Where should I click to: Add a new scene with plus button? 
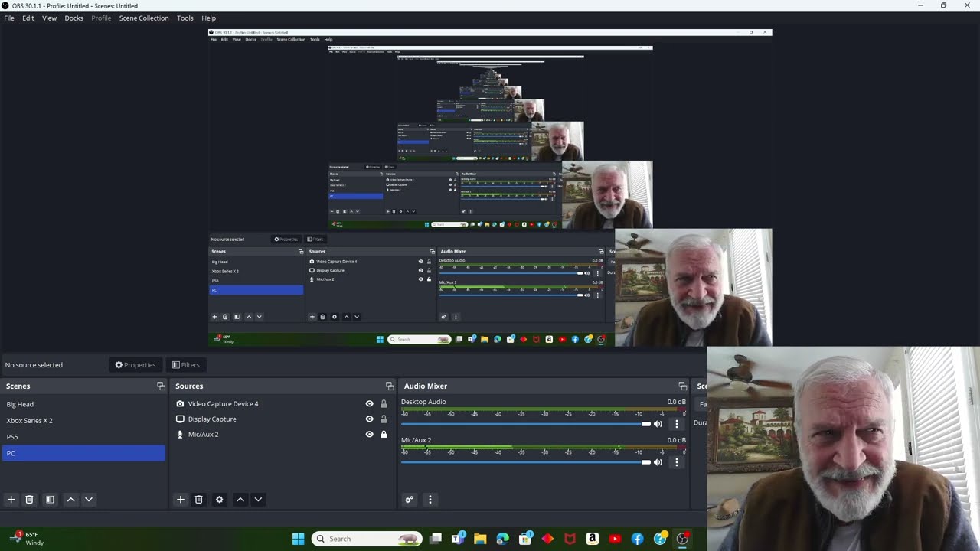coord(11,500)
